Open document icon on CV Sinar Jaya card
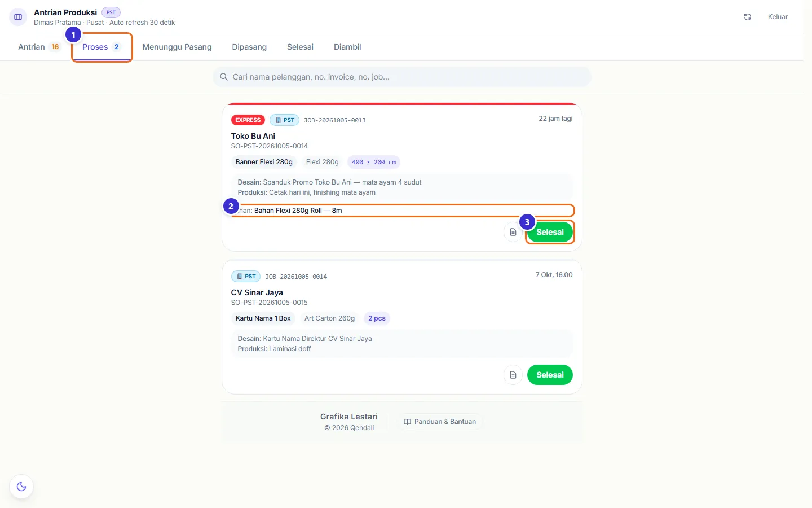Screen dimensions: 812x508 513,375
